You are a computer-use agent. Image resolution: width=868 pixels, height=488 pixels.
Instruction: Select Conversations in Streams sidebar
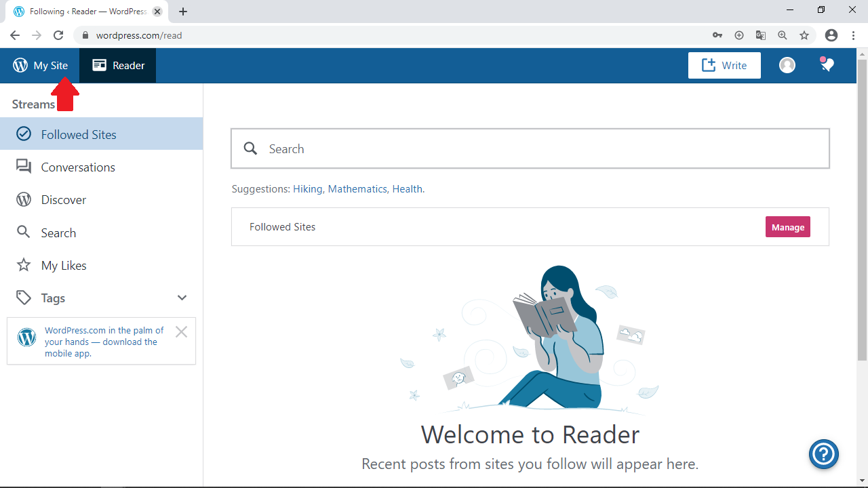[x=77, y=167]
